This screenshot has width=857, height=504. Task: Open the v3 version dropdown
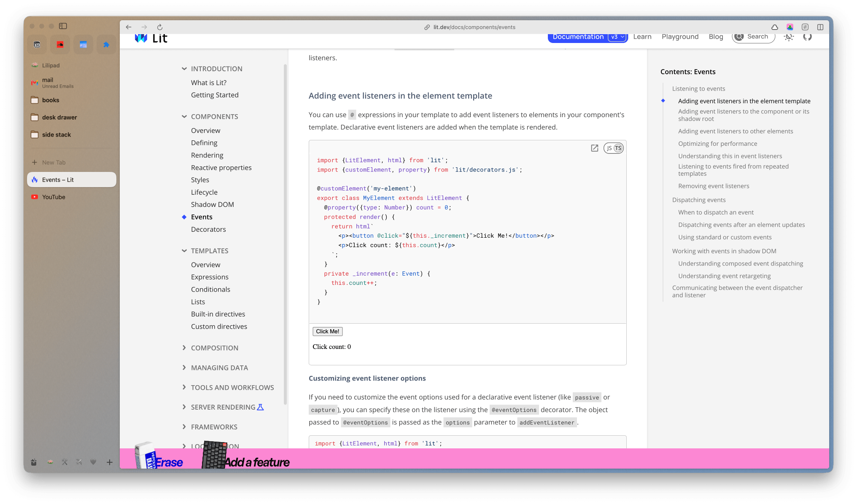click(617, 37)
